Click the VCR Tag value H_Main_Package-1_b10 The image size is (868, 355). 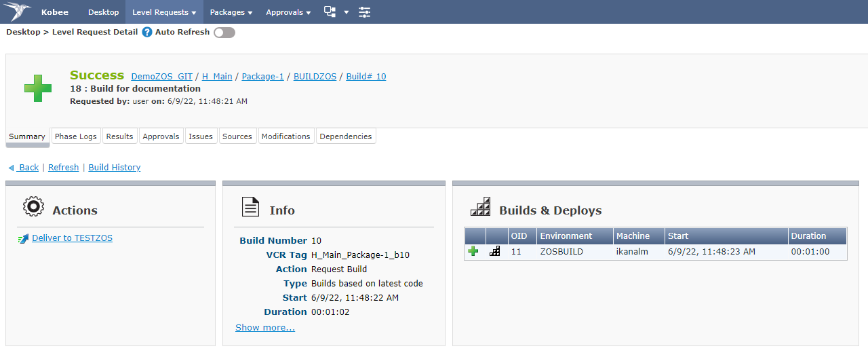coord(360,255)
